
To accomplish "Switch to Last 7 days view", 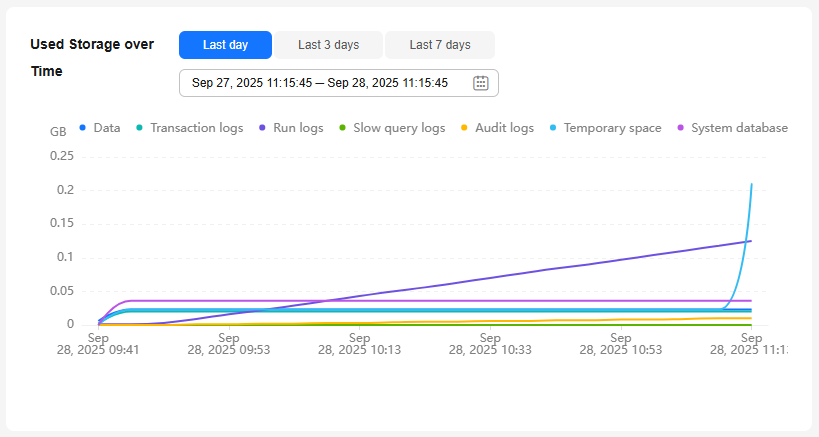I will coord(440,45).
